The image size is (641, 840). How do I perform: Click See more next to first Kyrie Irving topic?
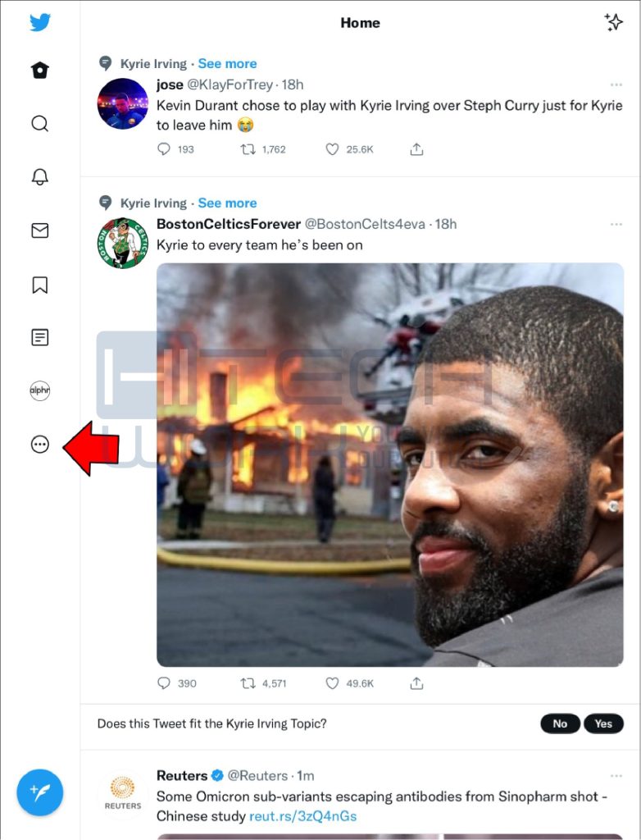227,64
